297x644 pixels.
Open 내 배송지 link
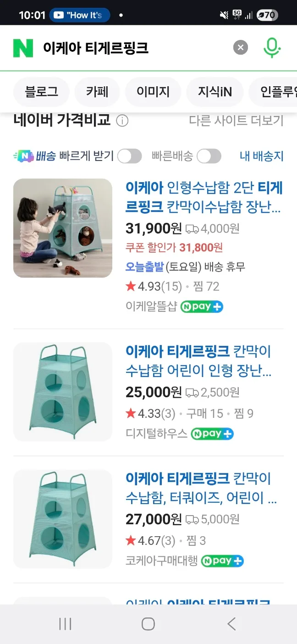261,156
